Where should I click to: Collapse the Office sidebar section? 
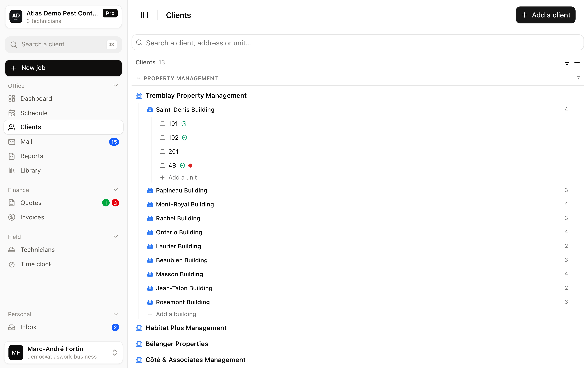(115, 85)
